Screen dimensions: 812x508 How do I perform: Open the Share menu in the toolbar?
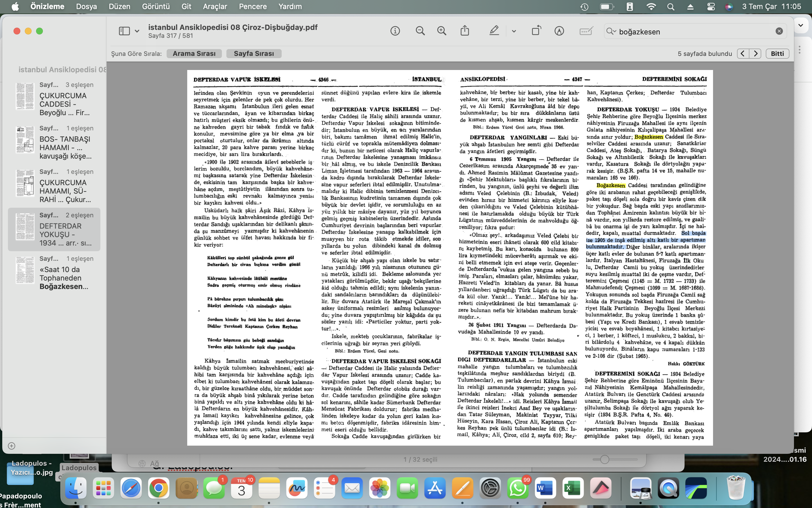click(x=465, y=30)
